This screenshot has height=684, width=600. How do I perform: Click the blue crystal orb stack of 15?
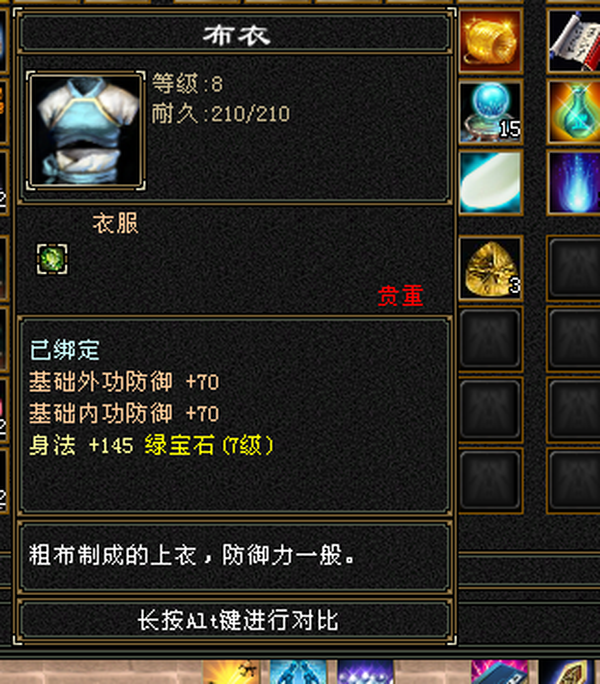coord(490,112)
